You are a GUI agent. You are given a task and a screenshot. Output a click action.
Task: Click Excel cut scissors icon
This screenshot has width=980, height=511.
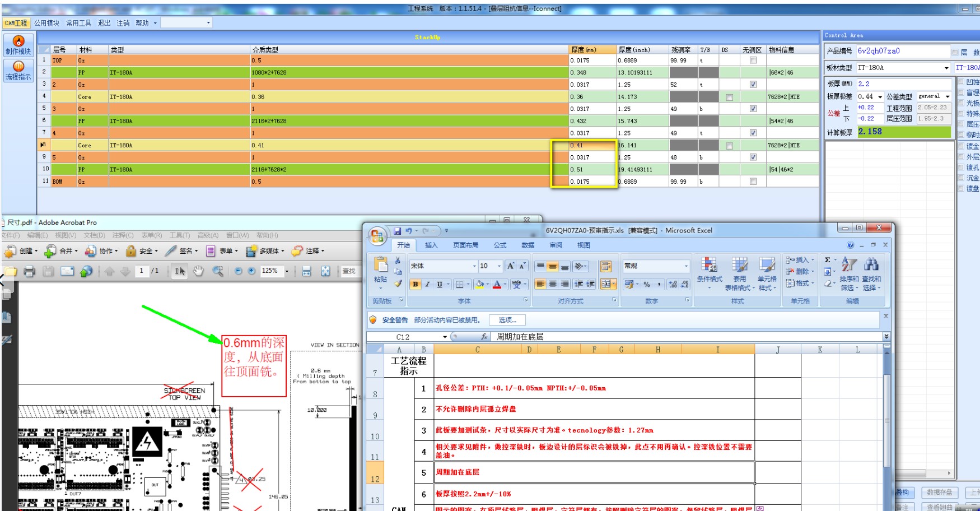398,261
